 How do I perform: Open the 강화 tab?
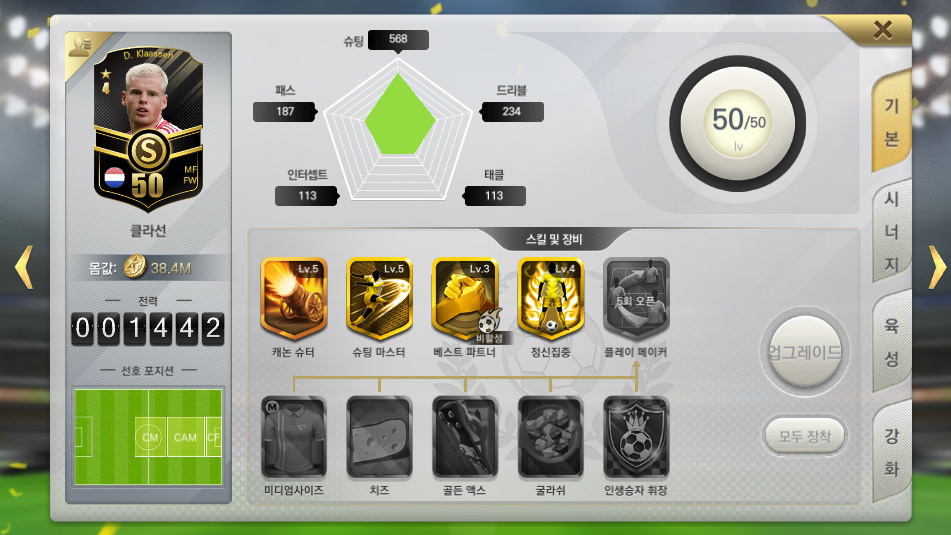point(891,452)
